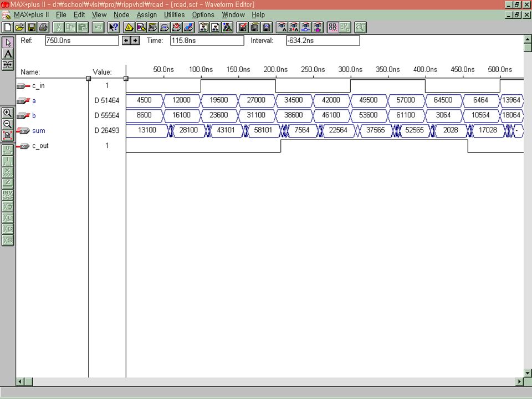Click the Find Node in Floorplan icon
Viewport: 532px width, 399px height.
point(318,27)
